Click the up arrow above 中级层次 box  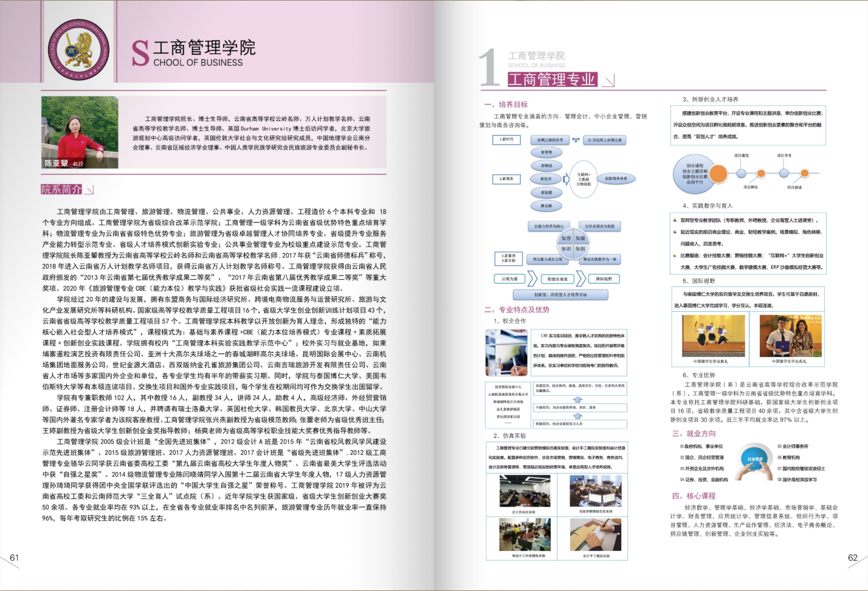coord(577,399)
